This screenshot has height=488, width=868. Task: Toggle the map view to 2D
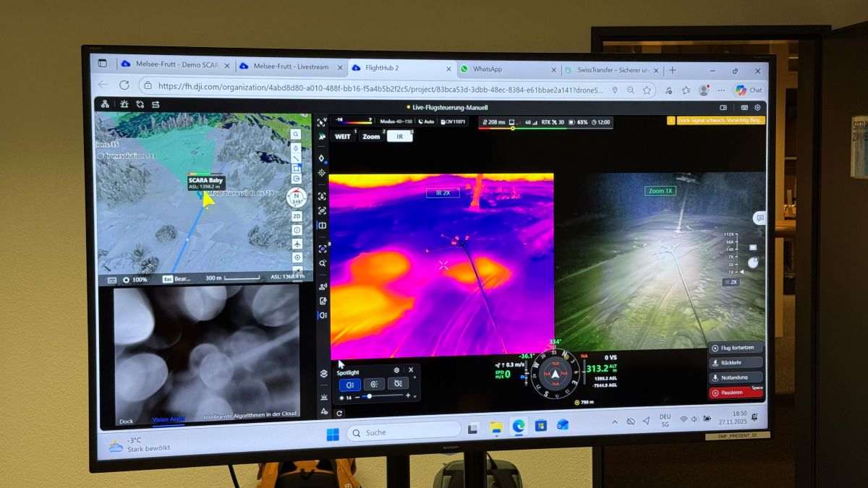tap(297, 216)
